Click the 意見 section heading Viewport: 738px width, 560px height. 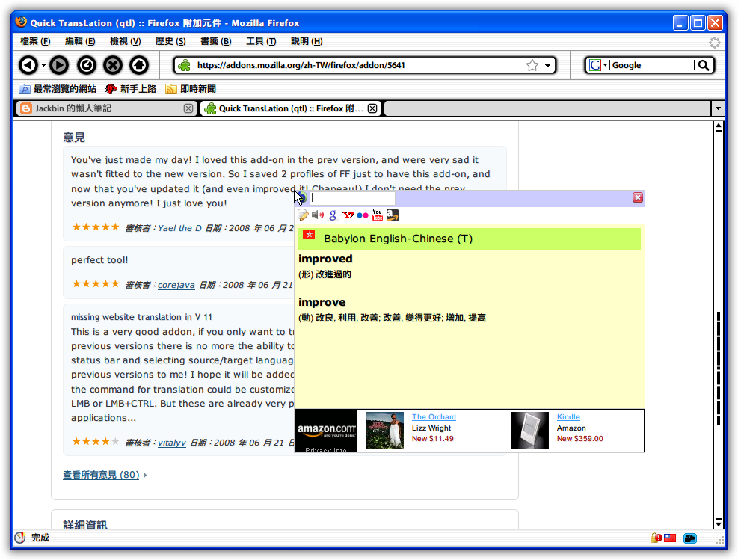[x=74, y=138]
